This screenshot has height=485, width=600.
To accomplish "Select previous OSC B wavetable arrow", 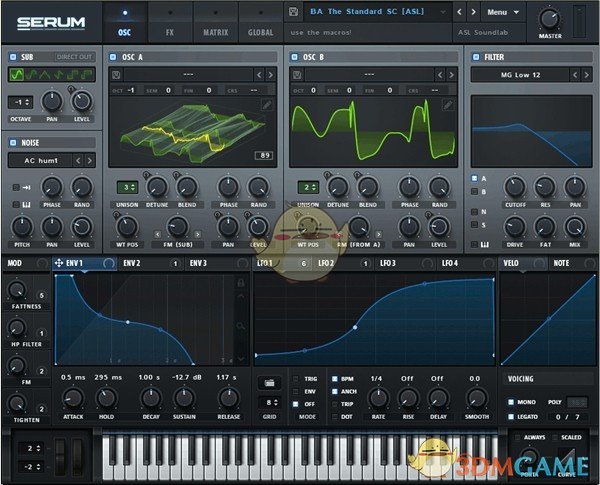I will point(440,75).
